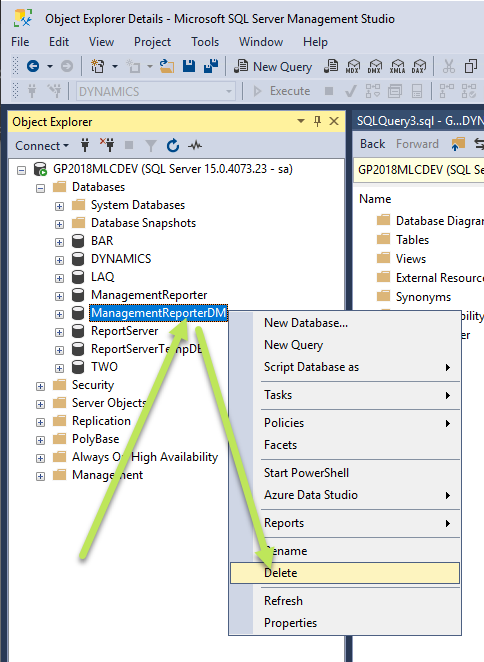This screenshot has height=662, width=484.
Task: Click the DAX query icon
Action: 419,66
